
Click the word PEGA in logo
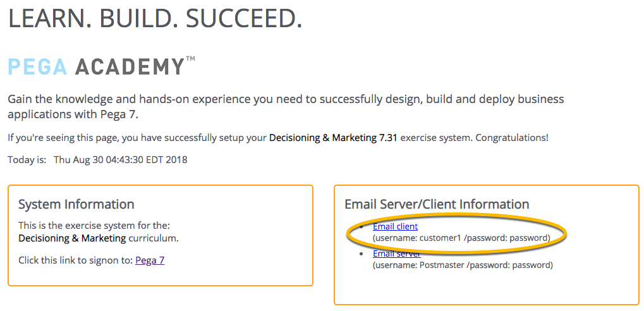pyautogui.click(x=38, y=66)
